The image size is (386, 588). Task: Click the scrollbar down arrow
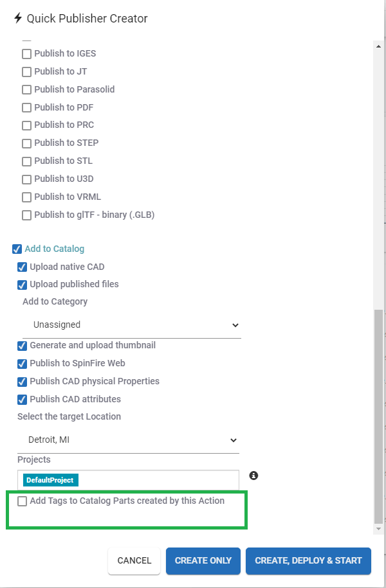click(x=378, y=529)
